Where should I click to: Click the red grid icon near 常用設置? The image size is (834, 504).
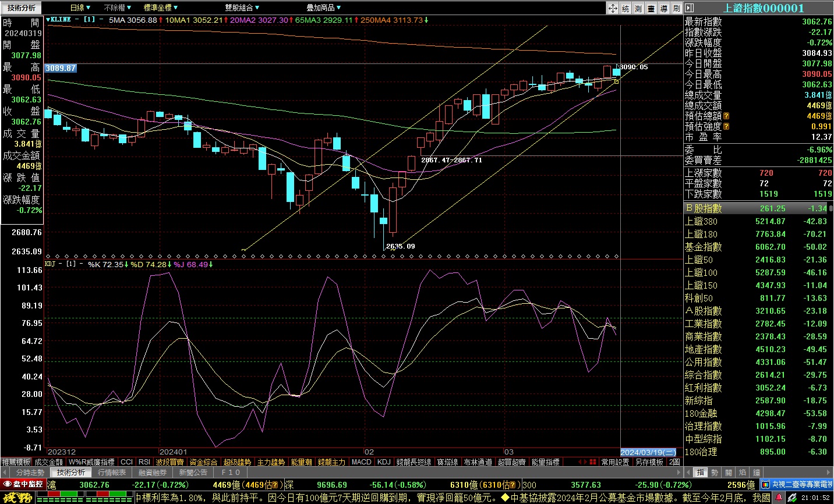click(593, 462)
